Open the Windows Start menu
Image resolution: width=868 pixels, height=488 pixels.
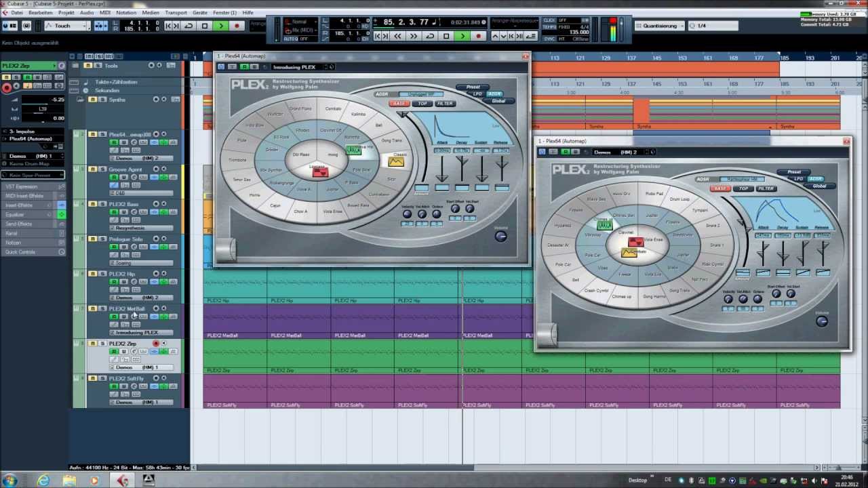pyautogui.click(x=9, y=480)
